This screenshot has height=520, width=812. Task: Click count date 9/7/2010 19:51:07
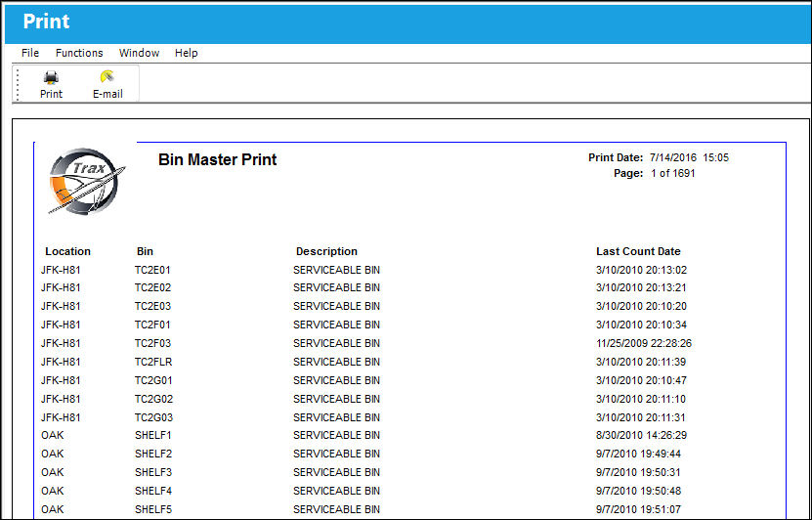[x=638, y=509]
